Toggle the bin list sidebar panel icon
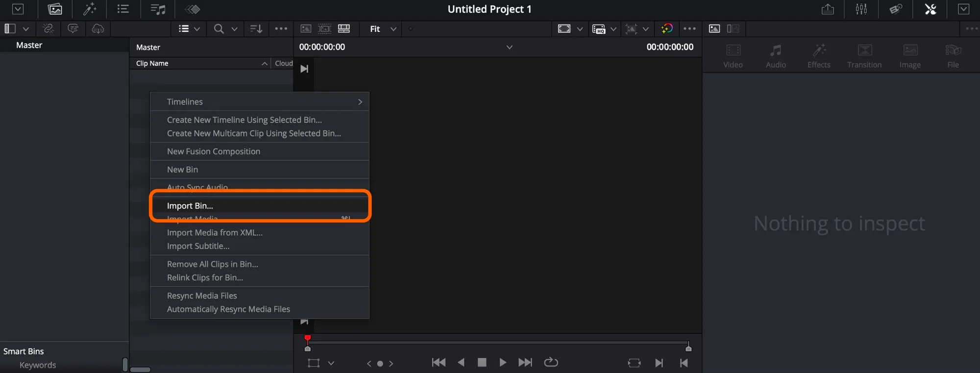Image resolution: width=980 pixels, height=373 pixels. point(10,28)
